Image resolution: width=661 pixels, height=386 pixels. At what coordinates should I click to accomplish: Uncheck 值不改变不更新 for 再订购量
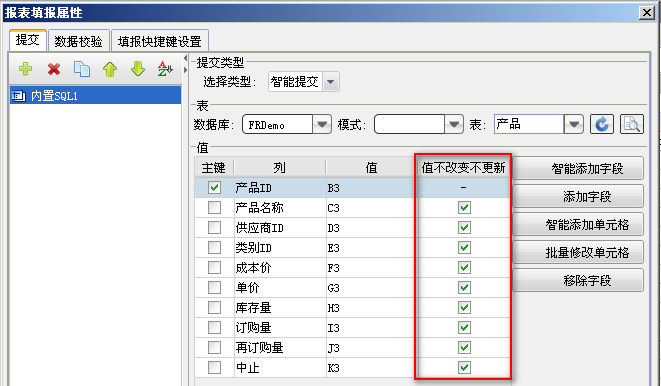[464, 348]
